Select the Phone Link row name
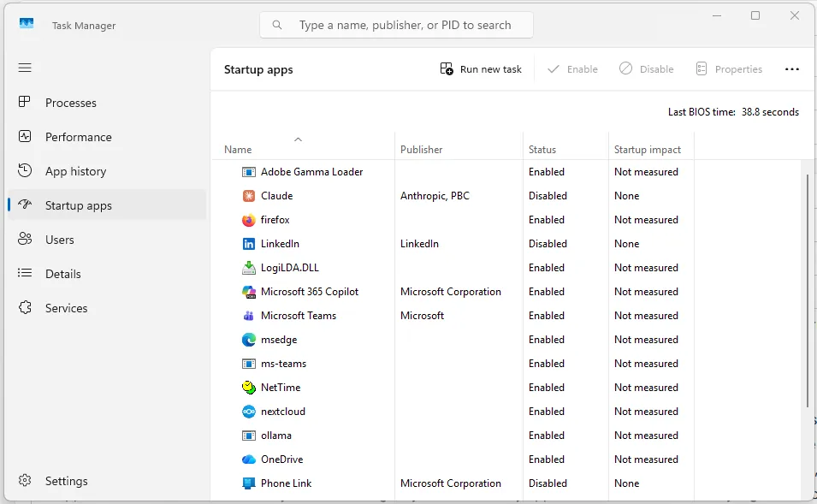The width and height of the screenshot is (817, 504). [x=286, y=483]
